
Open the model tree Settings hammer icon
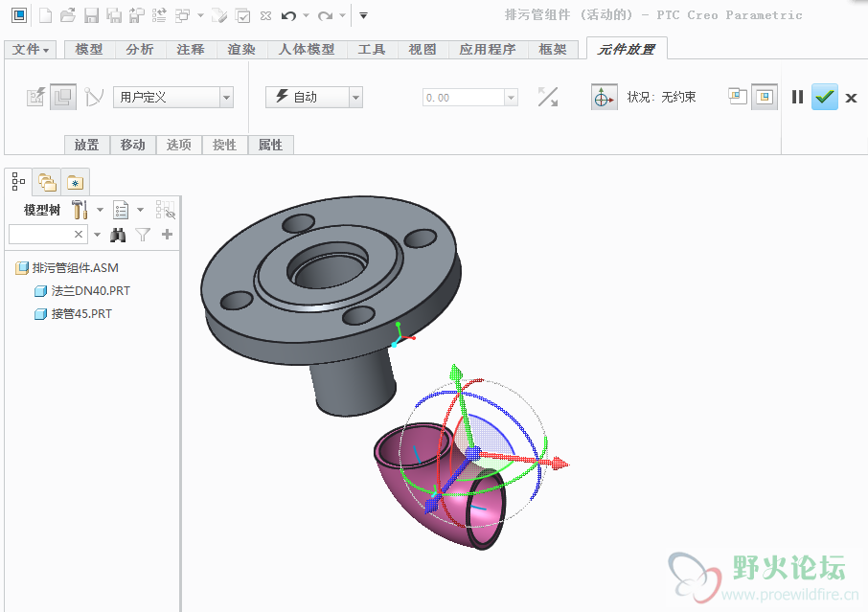pos(80,210)
